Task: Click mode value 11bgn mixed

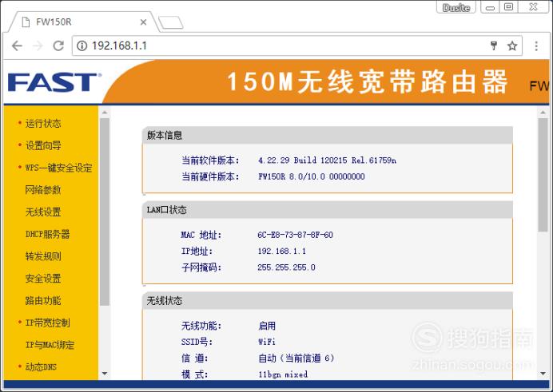Action: (x=283, y=374)
